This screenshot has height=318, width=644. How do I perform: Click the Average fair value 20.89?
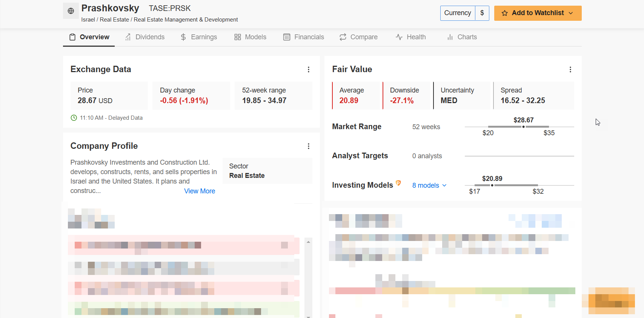tap(349, 101)
